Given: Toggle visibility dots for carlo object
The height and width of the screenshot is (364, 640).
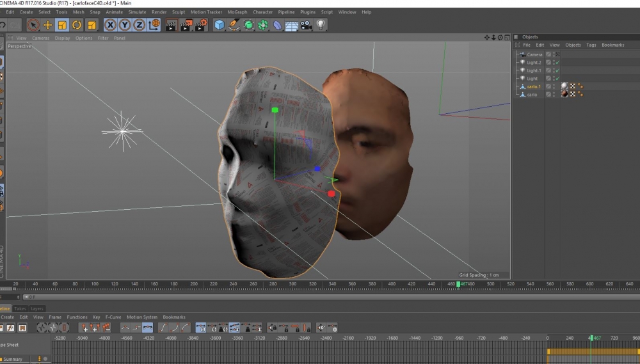Looking at the screenshot, I should click(x=554, y=94).
